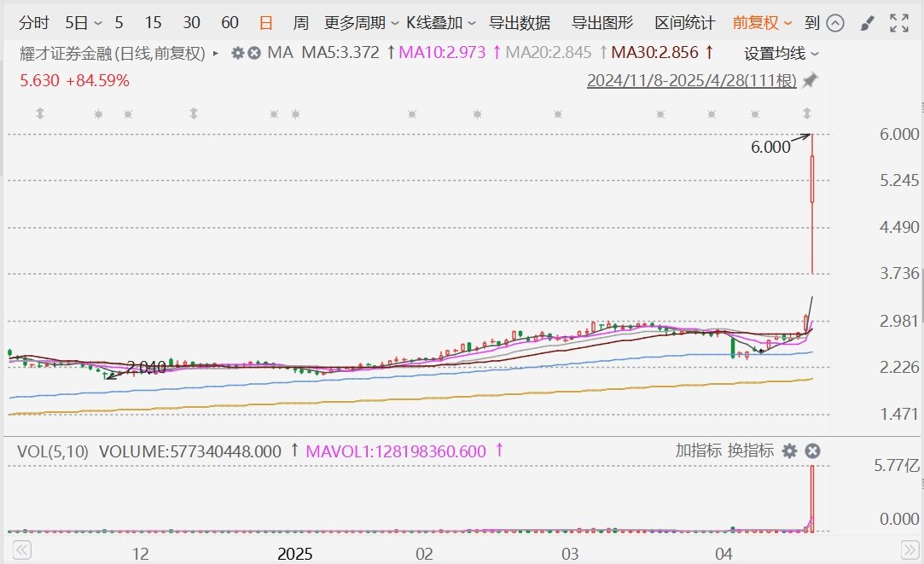Open the 更多周期 dropdown
This screenshot has width=924, height=564.
pyautogui.click(x=361, y=23)
